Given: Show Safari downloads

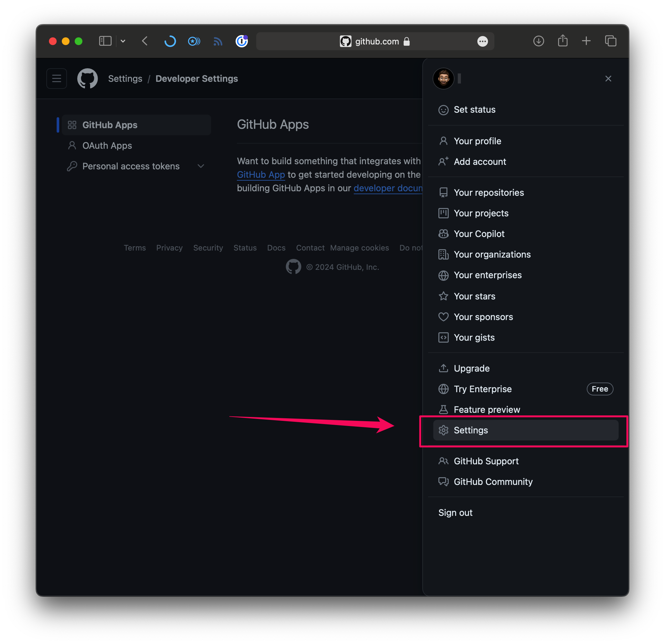Looking at the screenshot, I should [x=539, y=41].
